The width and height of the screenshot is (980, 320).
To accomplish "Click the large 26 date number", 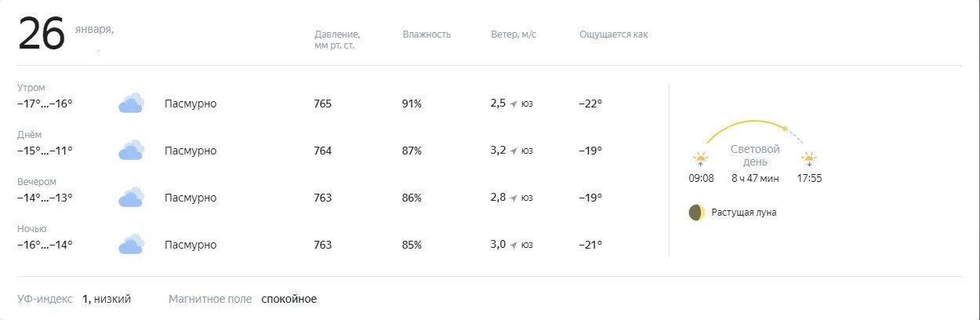I will 41,35.
